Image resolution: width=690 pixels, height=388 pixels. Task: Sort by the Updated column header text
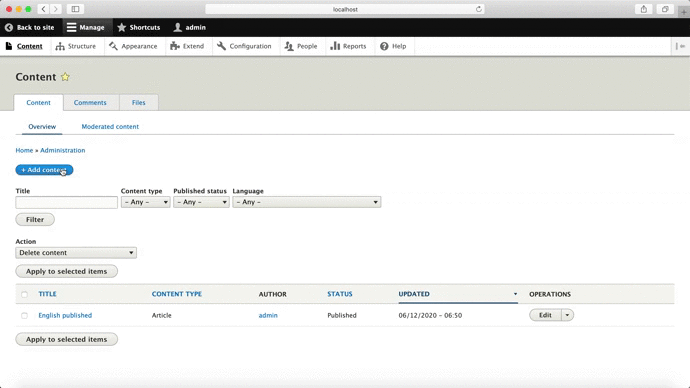[414, 294]
